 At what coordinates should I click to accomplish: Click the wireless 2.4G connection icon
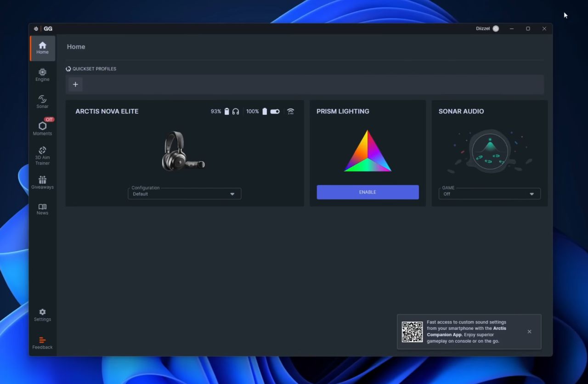(x=290, y=112)
